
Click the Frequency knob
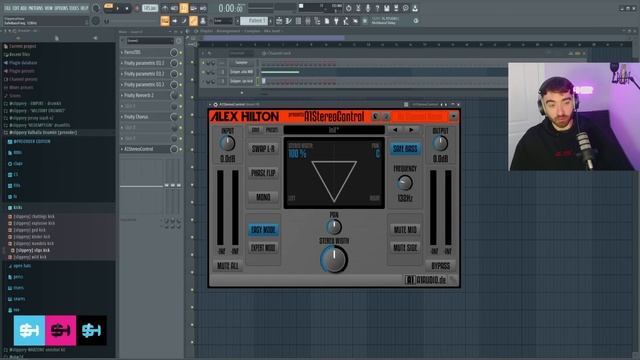pyautogui.click(x=404, y=182)
